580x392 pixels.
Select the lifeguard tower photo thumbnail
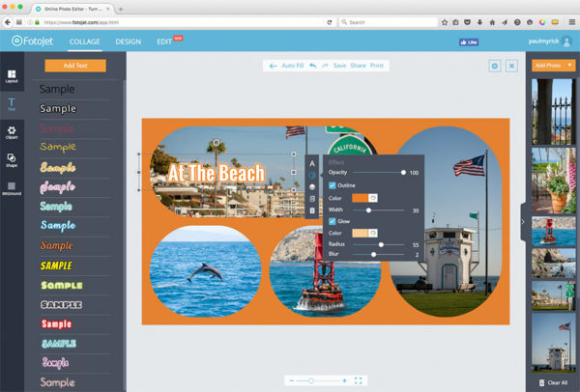[x=553, y=343]
